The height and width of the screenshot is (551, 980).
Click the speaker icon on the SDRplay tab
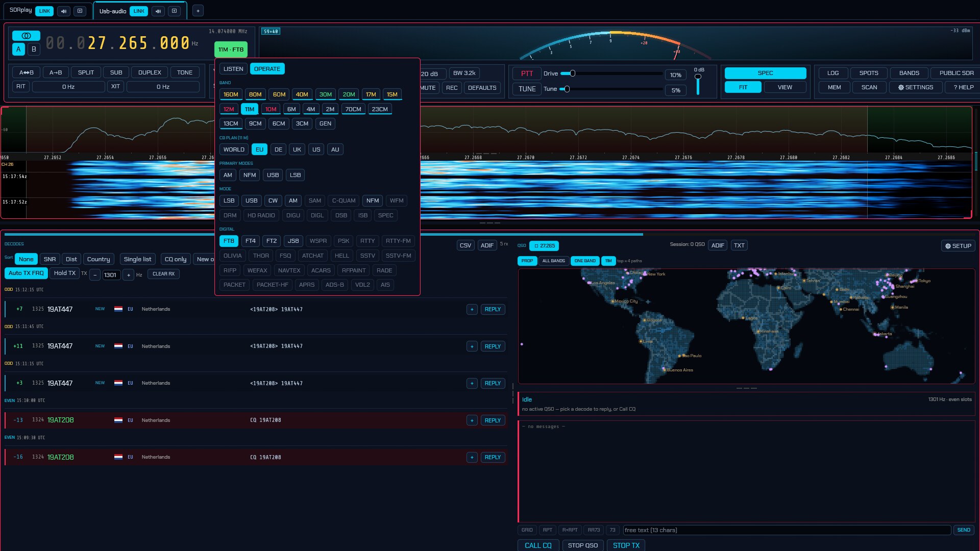point(64,11)
